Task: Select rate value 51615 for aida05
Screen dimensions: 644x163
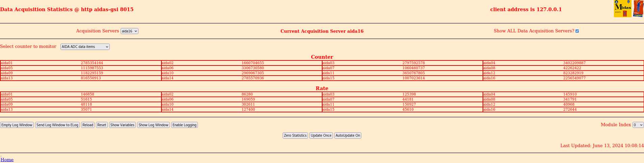Action: pyautogui.click(x=86, y=100)
